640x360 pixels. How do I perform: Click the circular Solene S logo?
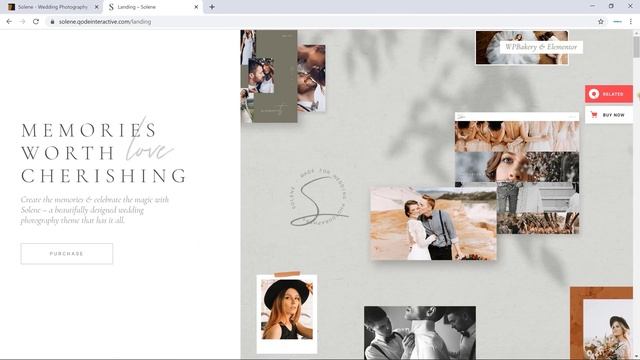click(319, 198)
